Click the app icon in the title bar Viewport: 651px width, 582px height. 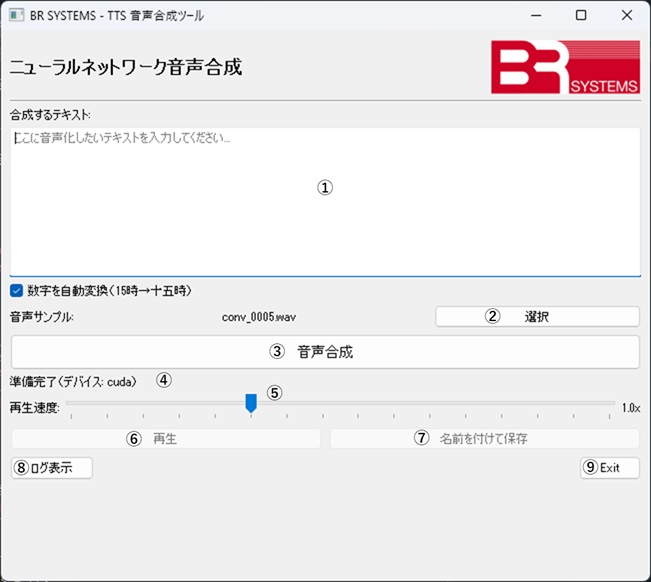[16, 15]
